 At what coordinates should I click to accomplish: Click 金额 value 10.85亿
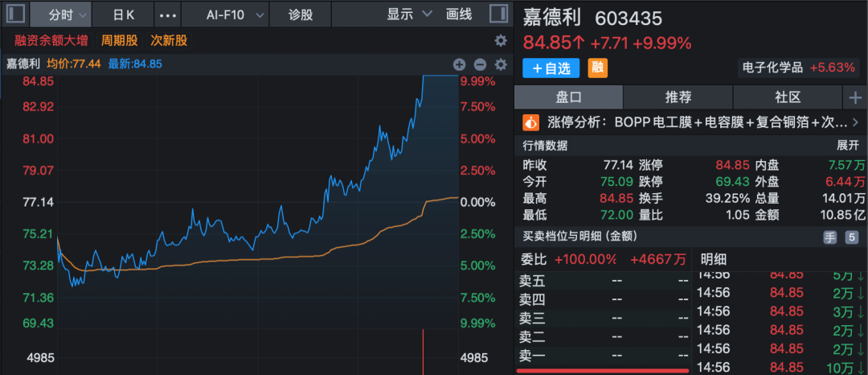point(843,215)
